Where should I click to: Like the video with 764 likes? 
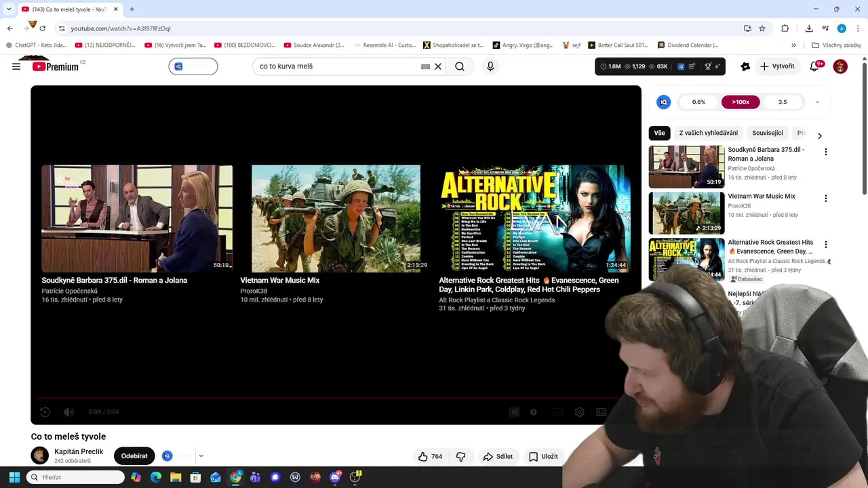coord(430,456)
